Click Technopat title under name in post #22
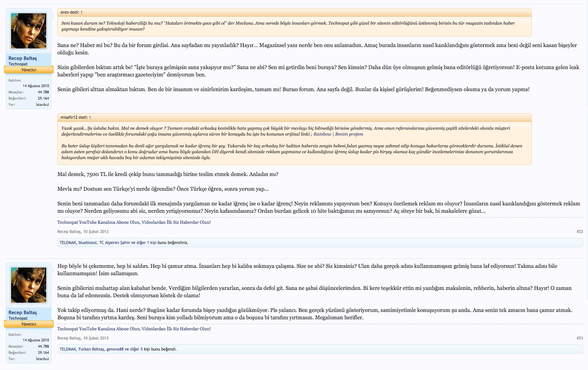This screenshot has width=588, height=370. point(18,64)
